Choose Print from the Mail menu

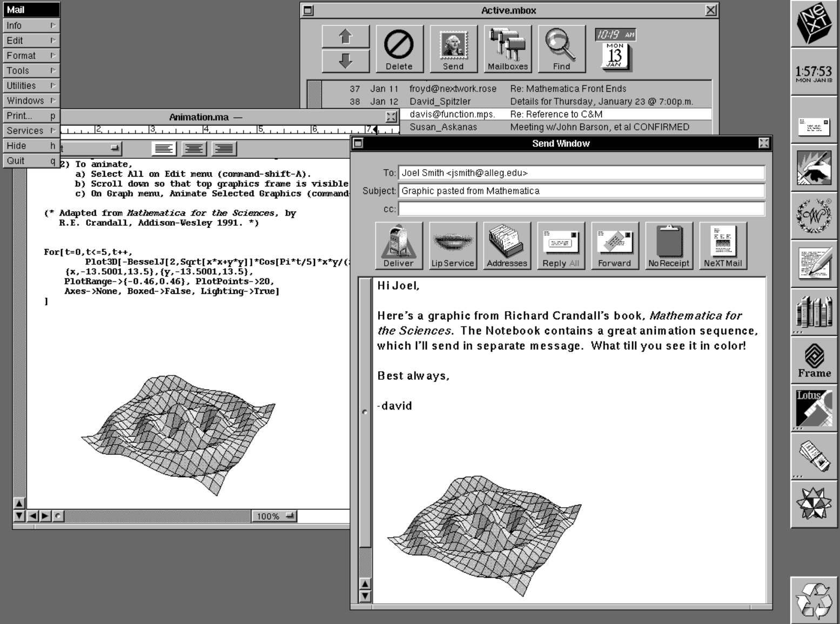(31, 116)
